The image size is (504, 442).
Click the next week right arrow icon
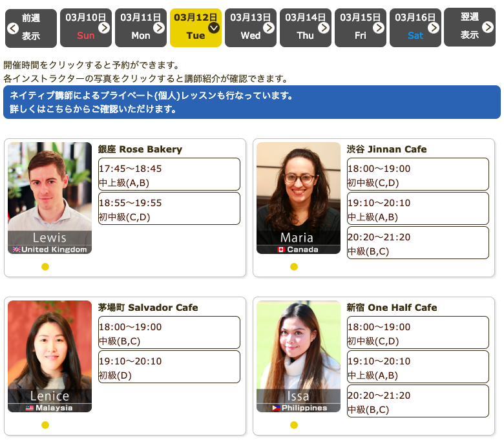(488, 27)
